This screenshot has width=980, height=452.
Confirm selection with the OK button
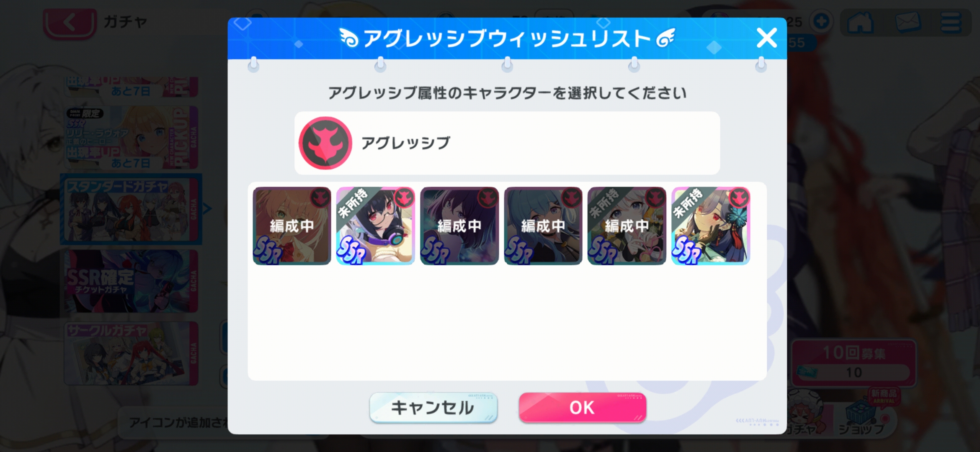[582, 407]
